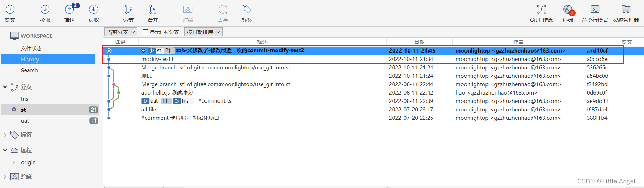Viewport: 644px width, 188px height.
Task: Click the green graph node of 0d69c0f
Action: pyautogui.click(x=119, y=93)
